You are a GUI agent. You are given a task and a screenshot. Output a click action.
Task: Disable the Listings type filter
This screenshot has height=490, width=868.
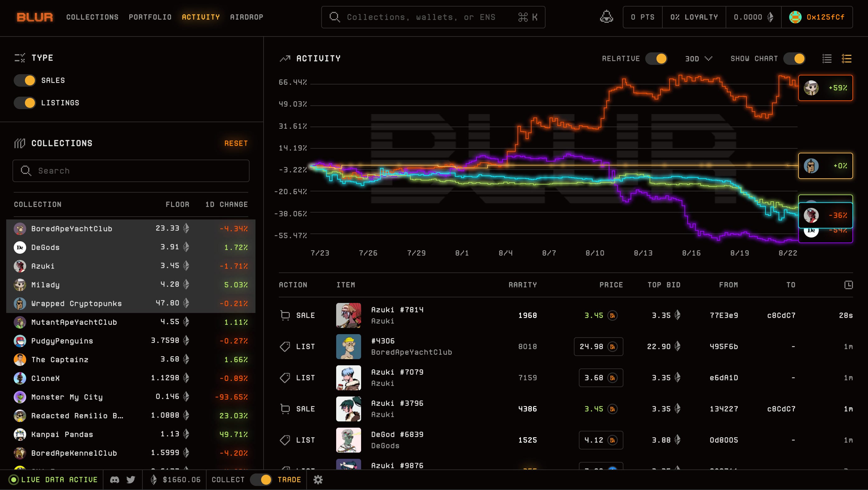coord(25,103)
